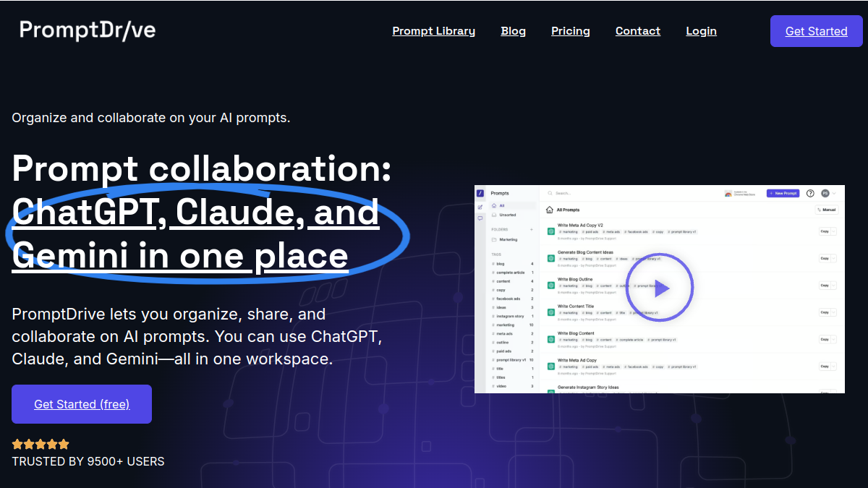This screenshot has height=488, width=868.
Task: Open the Unsorted inbox item in the preview
Action: [504, 215]
